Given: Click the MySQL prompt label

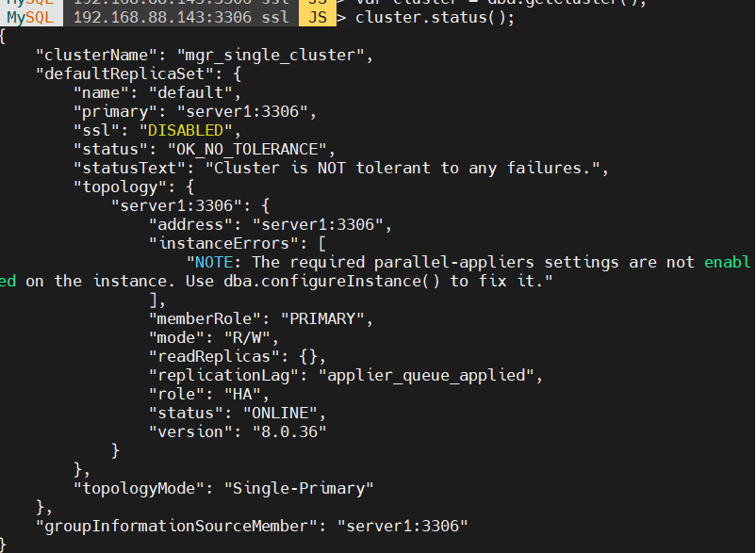Looking at the screenshot, I should click(30, 18).
